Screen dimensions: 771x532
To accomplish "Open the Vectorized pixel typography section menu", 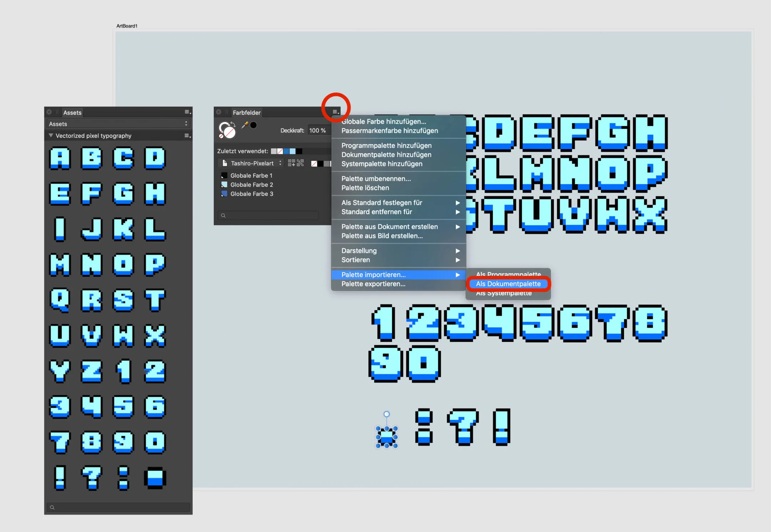I will pos(187,136).
